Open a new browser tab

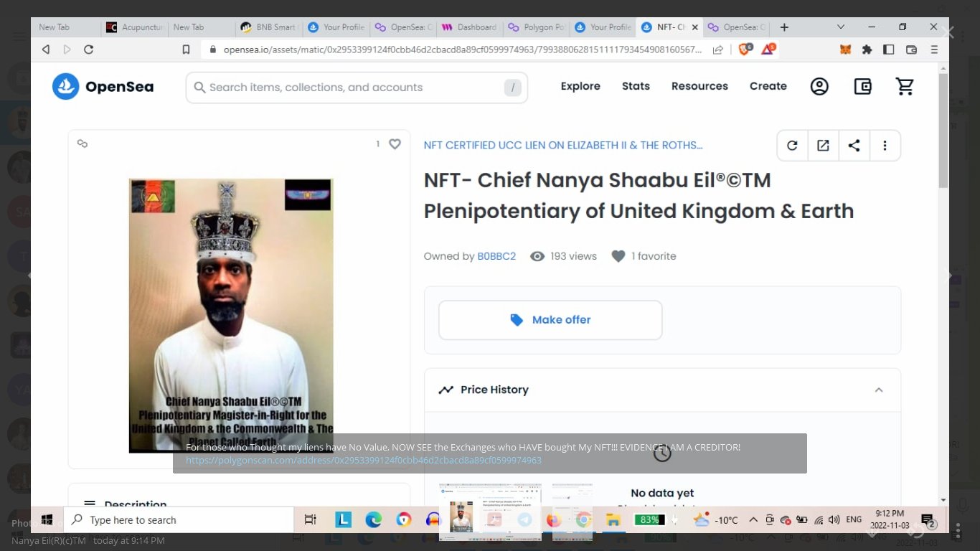coord(784,27)
